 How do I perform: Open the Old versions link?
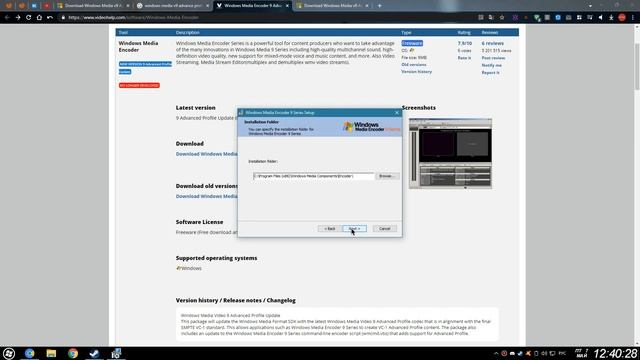tap(413, 64)
